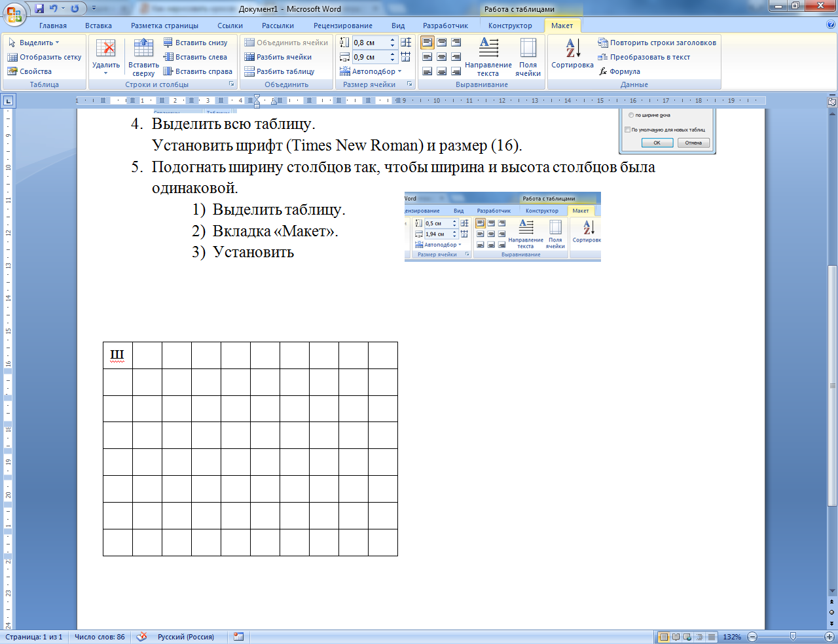Toggle print layout view button
The width and height of the screenshot is (838, 644).
pyautogui.click(x=664, y=637)
